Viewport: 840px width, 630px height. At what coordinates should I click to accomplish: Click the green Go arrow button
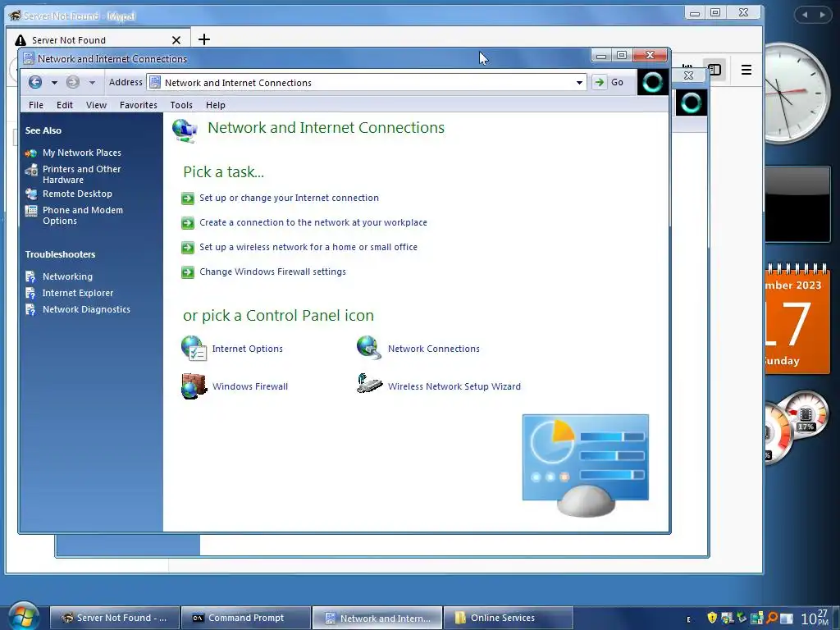tap(599, 82)
